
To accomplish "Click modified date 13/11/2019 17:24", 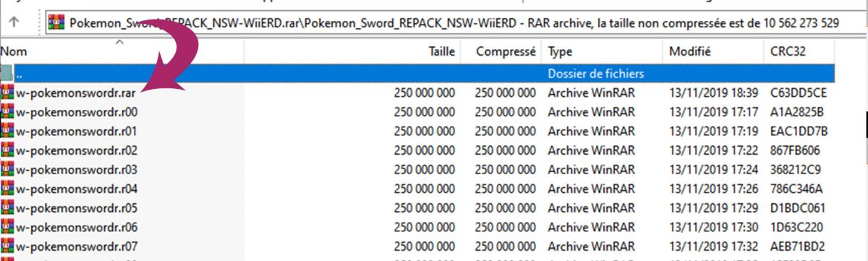I will tap(713, 170).
